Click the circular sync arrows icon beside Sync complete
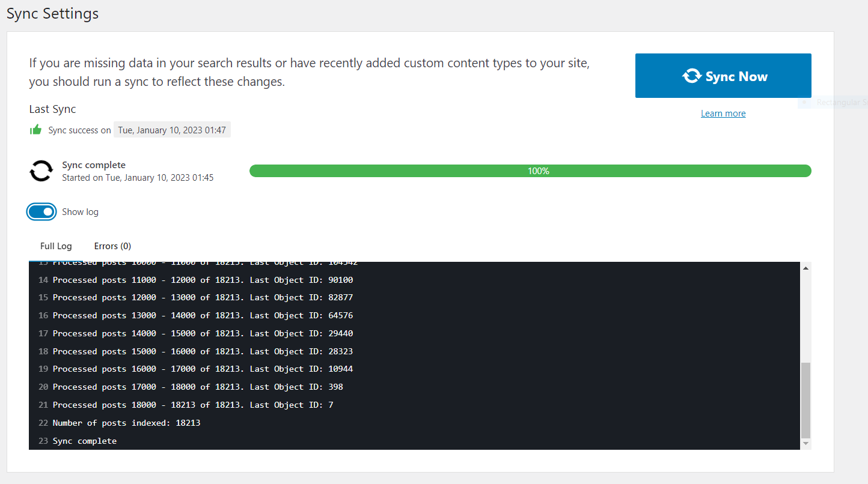Image resolution: width=868 pixels, height=484 pixels. coord(41,171)
